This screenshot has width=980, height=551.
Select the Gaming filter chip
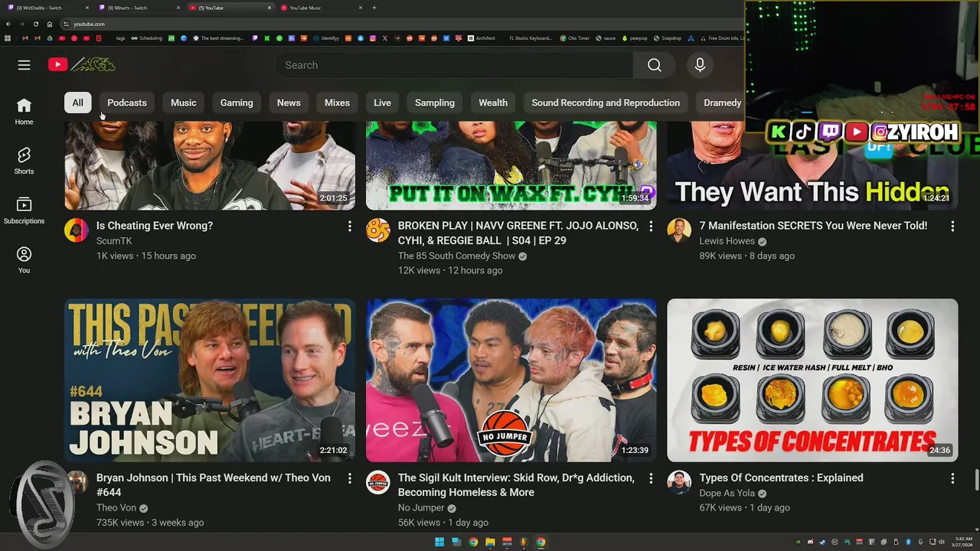click(x=237, y=103)
